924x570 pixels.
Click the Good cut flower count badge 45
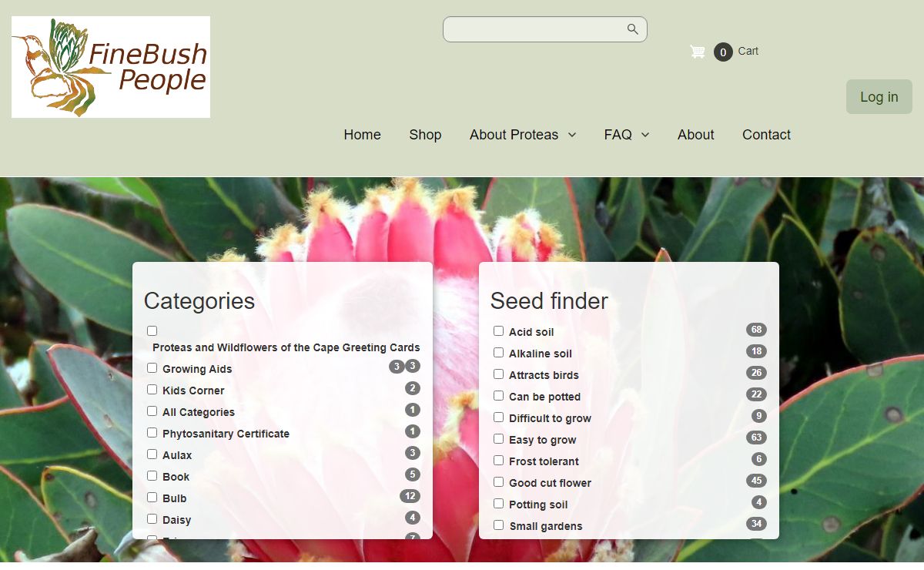756,481
